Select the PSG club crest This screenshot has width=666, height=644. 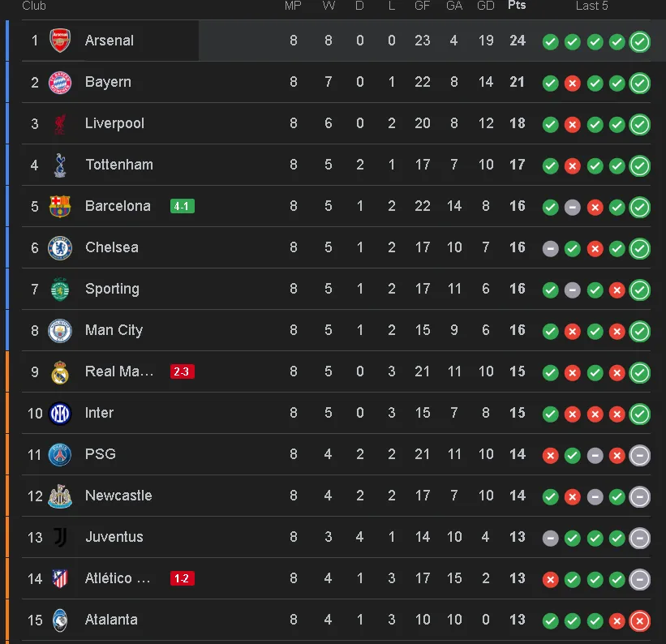coord(60,454)
